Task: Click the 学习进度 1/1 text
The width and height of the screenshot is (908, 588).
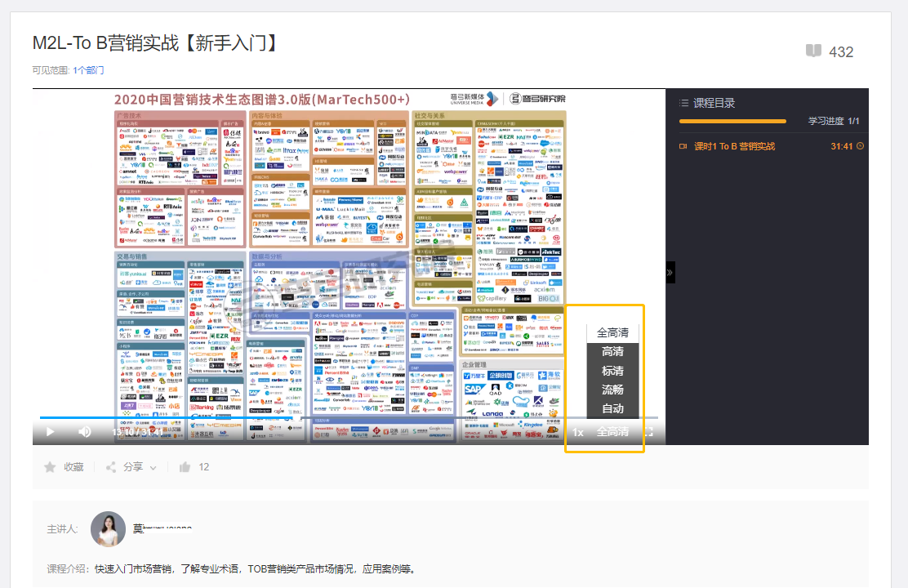Action: tap(834, 121)
